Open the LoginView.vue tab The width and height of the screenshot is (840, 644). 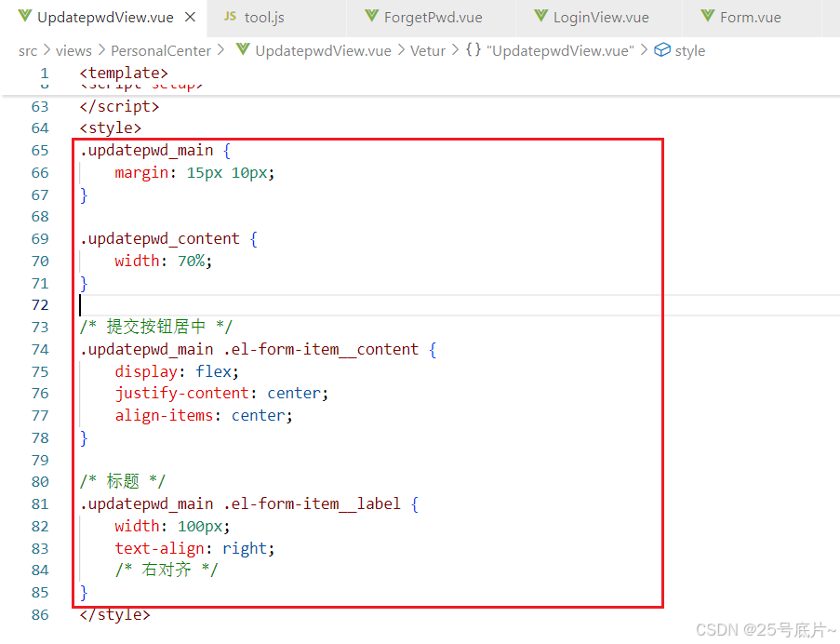click(x=601, y=18)
